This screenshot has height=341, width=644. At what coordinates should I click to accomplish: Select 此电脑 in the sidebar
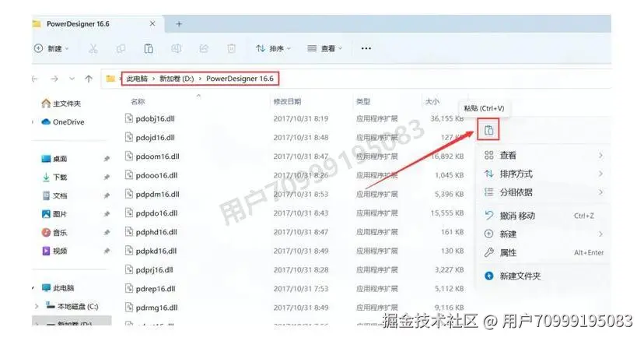click(x=58, y=288)
